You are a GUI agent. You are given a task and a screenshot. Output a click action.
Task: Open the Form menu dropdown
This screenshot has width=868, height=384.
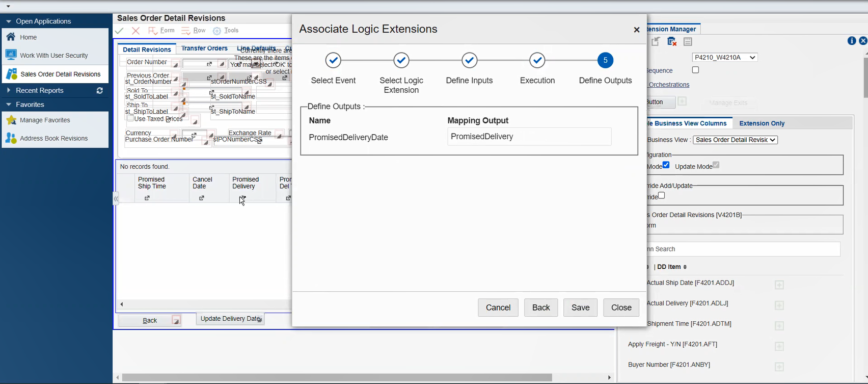pyautogui.click(x=161, y=31)
